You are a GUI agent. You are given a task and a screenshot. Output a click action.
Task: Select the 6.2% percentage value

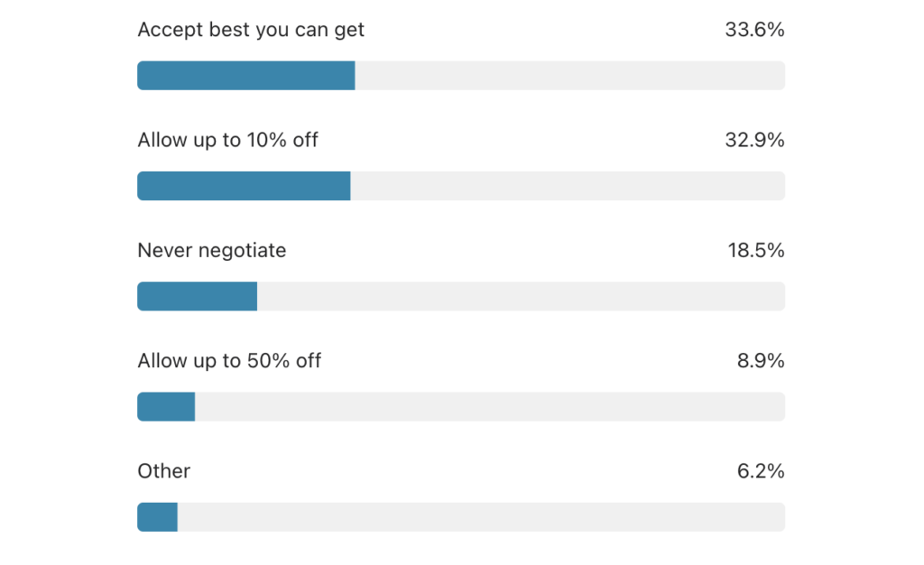click(761, 471)
